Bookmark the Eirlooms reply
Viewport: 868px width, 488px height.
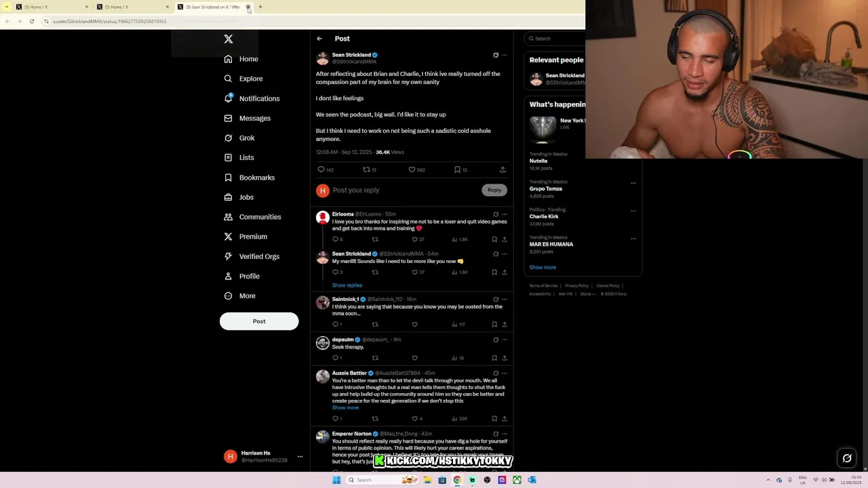494,239
